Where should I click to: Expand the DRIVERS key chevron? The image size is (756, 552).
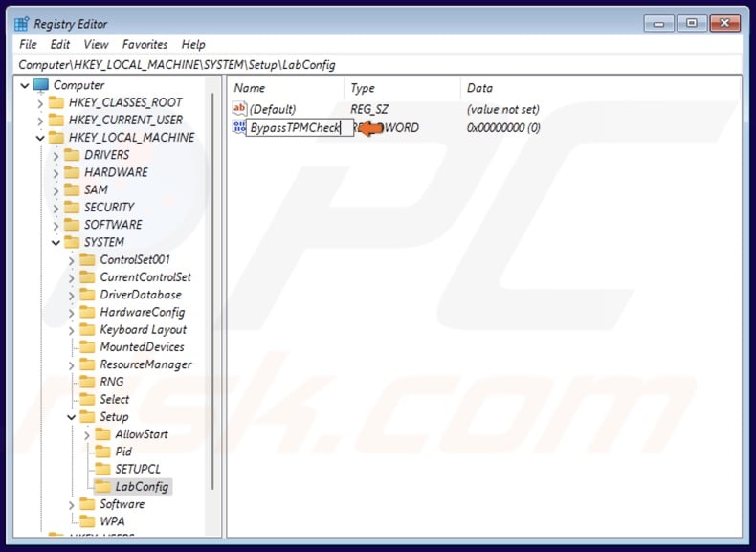pyautogui.click(x=56, y=156)
